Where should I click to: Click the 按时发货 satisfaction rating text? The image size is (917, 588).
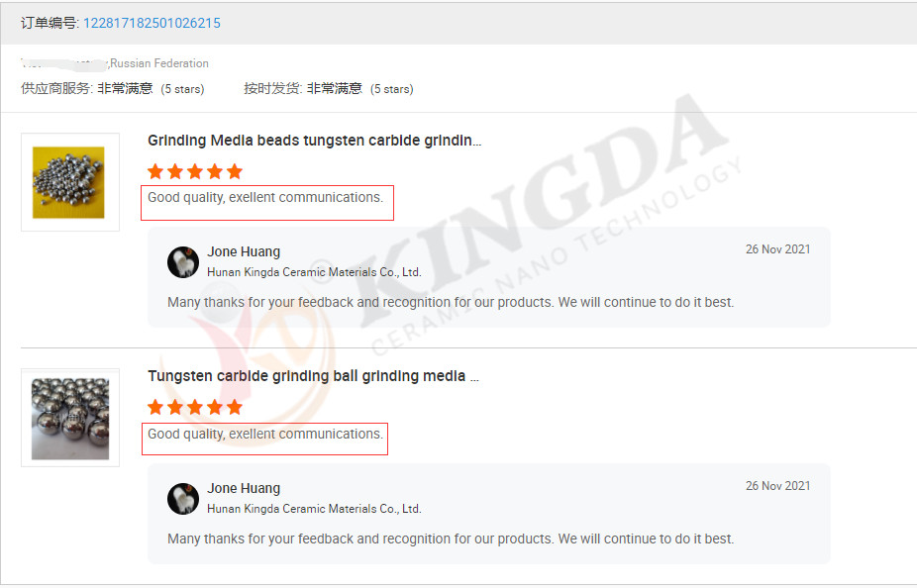coord(334,88)
